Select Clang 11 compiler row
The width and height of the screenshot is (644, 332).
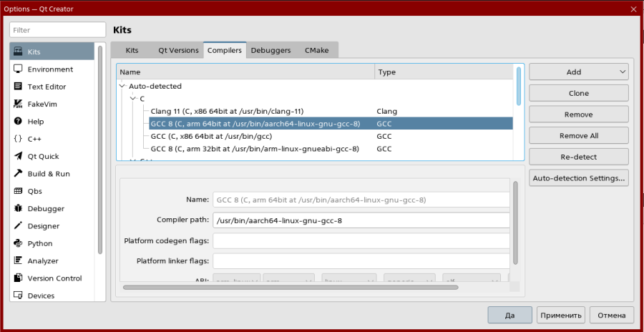tap(227, 112)
